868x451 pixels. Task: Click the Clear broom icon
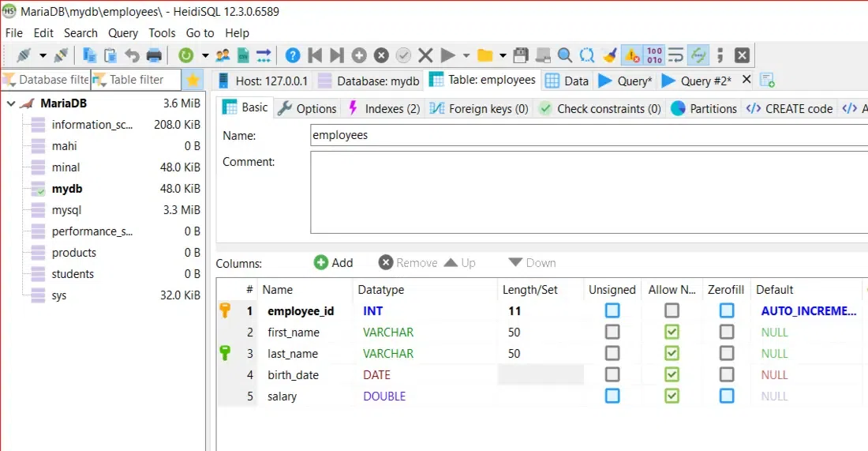[x=609, y=55]
